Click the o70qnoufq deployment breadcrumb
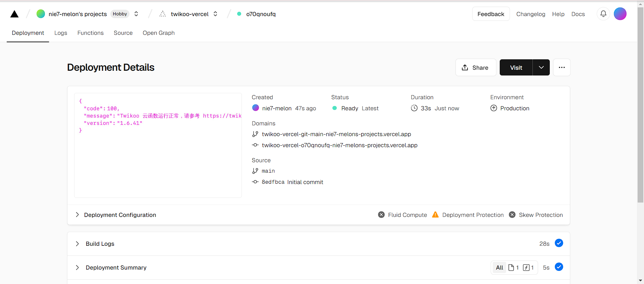 pos(261,14)
